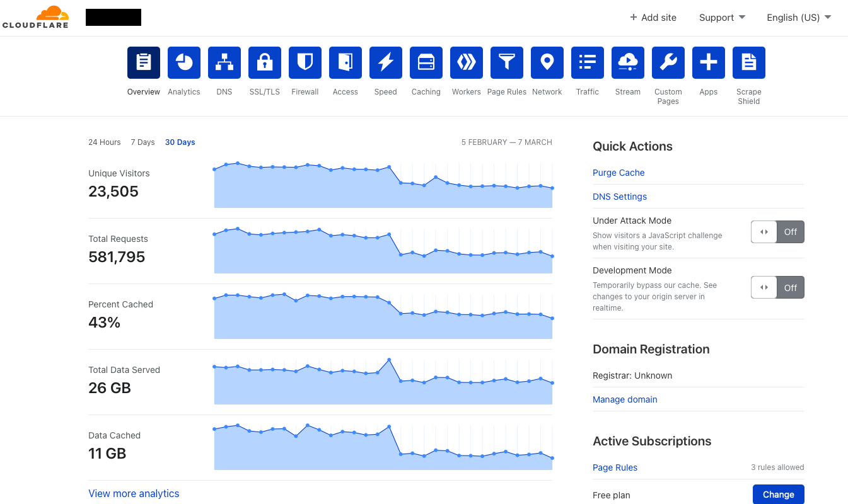
Task: Open the Network location pin icon
Action: 547,62
